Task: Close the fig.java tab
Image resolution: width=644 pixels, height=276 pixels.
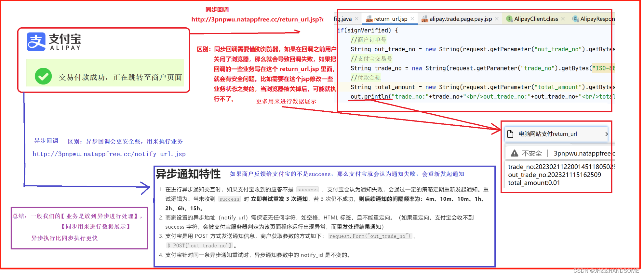Action: (357, 19)
